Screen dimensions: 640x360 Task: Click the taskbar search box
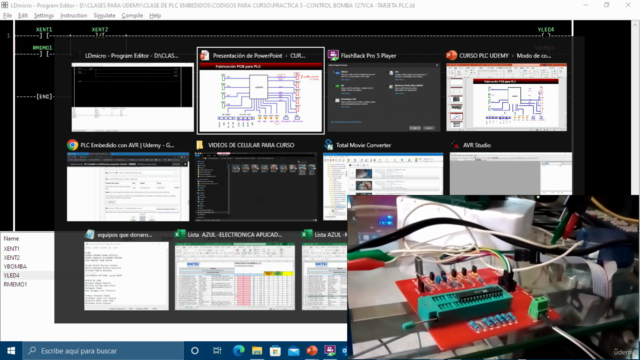[103, 351]
